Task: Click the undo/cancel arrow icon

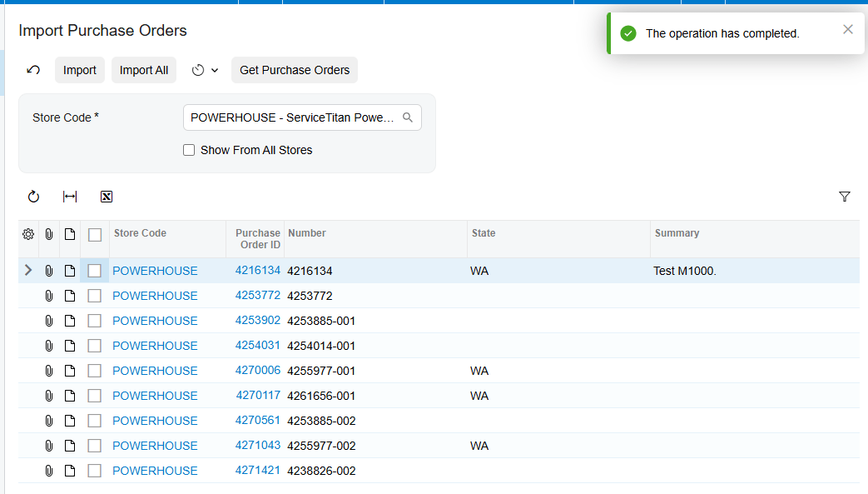Action: [33, 70]
